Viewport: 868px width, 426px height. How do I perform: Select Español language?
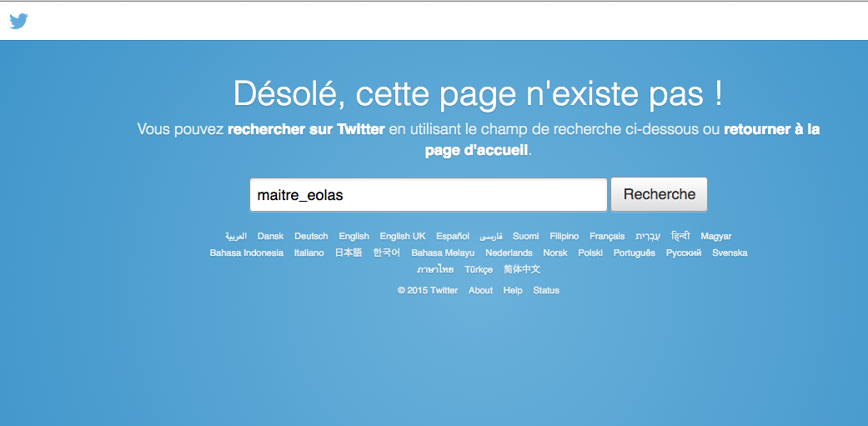click(x=453, y=236)
